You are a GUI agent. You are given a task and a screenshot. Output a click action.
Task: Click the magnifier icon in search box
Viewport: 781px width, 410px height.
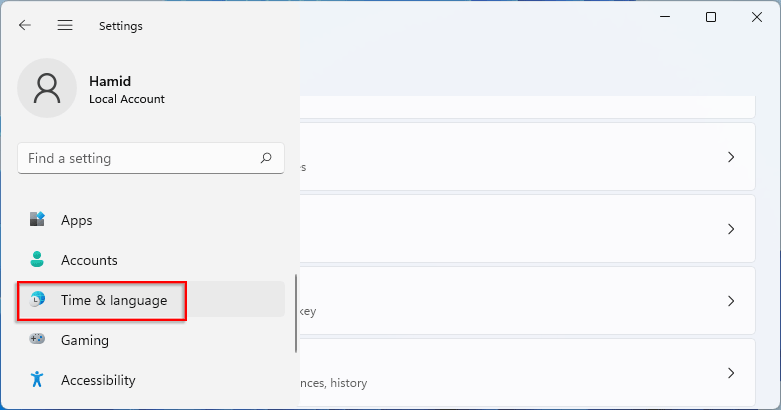point(266,158)
